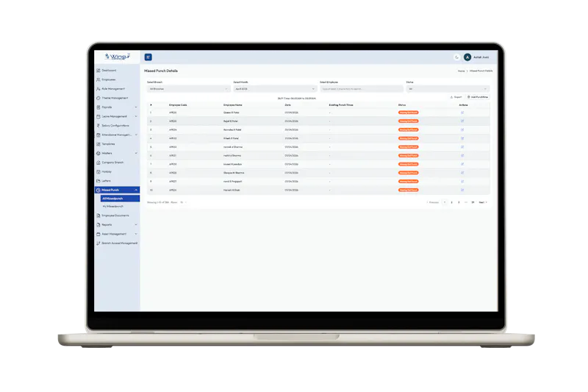
Task: Click the Wings logo in sidebar
Action: coord(118,57)
